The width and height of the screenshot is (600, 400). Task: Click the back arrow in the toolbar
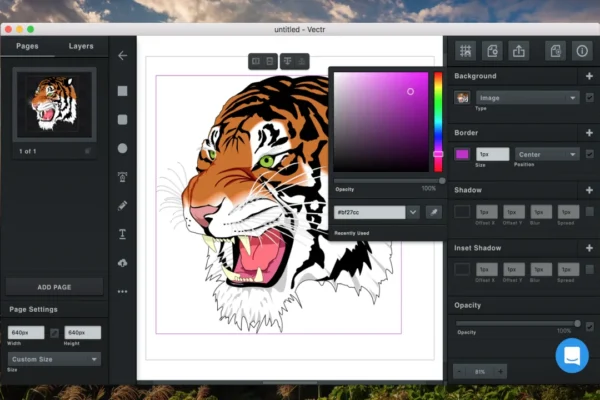[122, 56]
